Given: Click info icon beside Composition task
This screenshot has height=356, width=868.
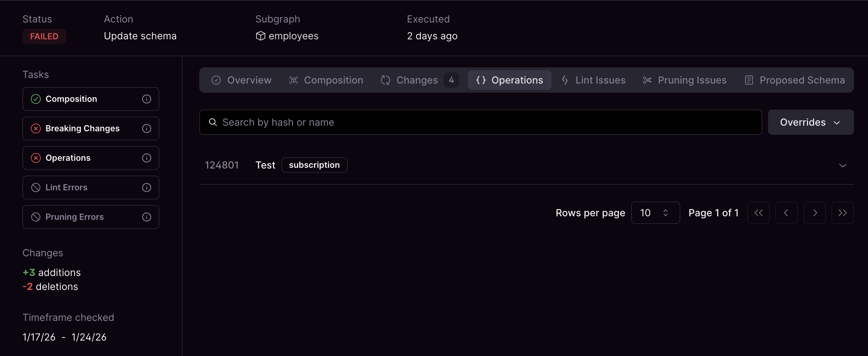Looking at the screenshot, I should (x=147, y=99).
